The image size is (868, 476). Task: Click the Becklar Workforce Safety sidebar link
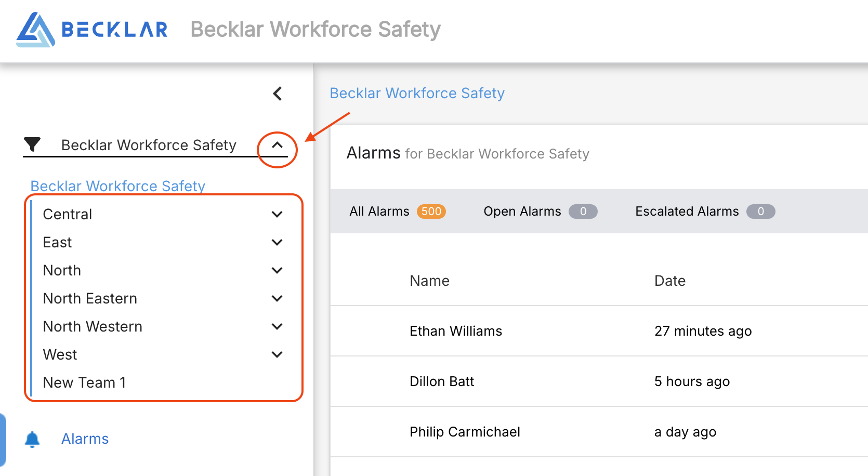(x=118, y=186)
